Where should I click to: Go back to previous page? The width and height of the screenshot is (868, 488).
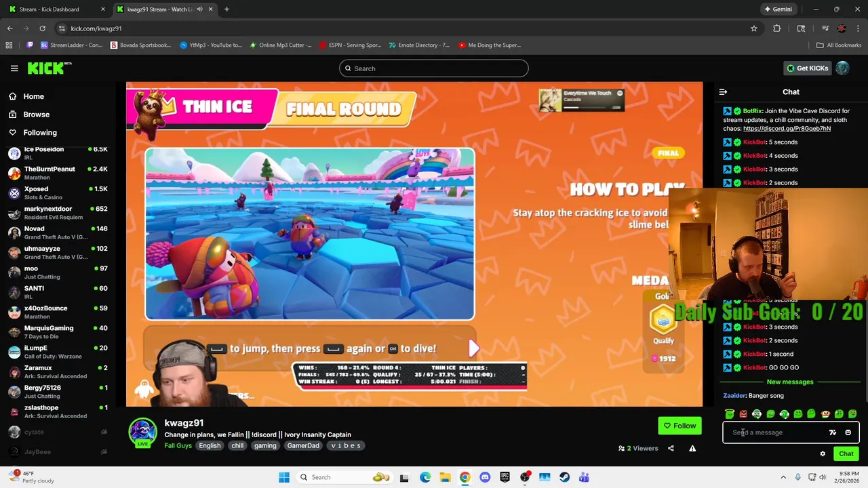point(9,28)
